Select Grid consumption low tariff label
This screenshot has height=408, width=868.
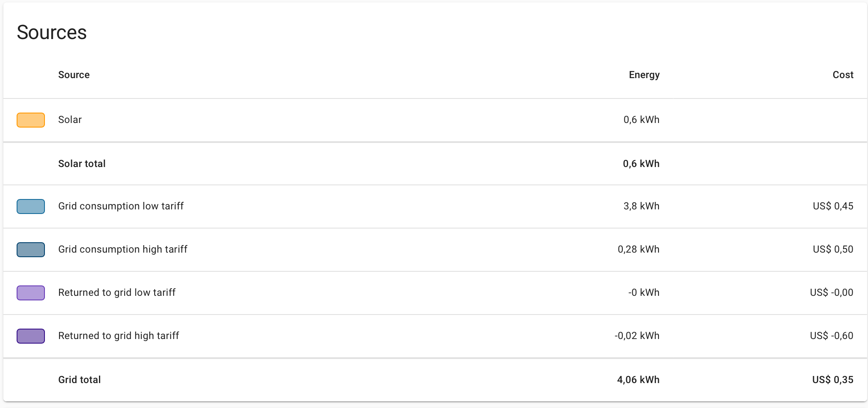click(x=121, y=206)
